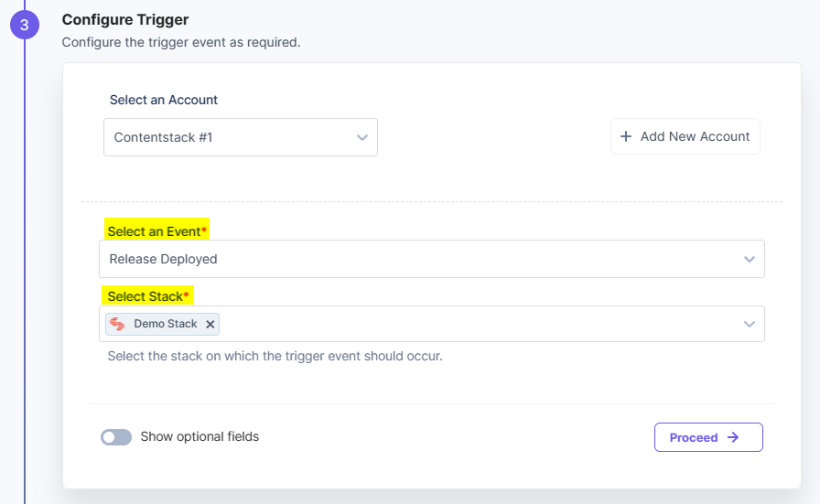Click empty area of Select Stack field

tap(476, 324)
